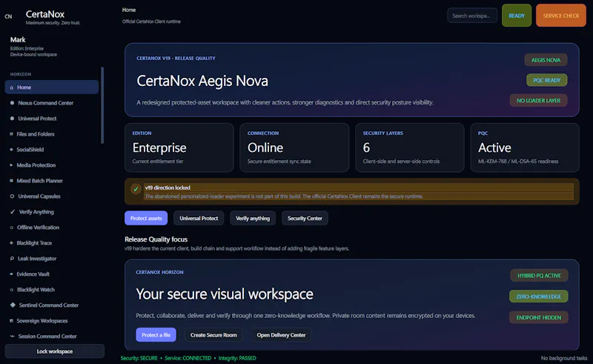Click the ENDPOINT HIDDEN badge
The height and width of the screenshot is (364, 593).
click(539, 317)
